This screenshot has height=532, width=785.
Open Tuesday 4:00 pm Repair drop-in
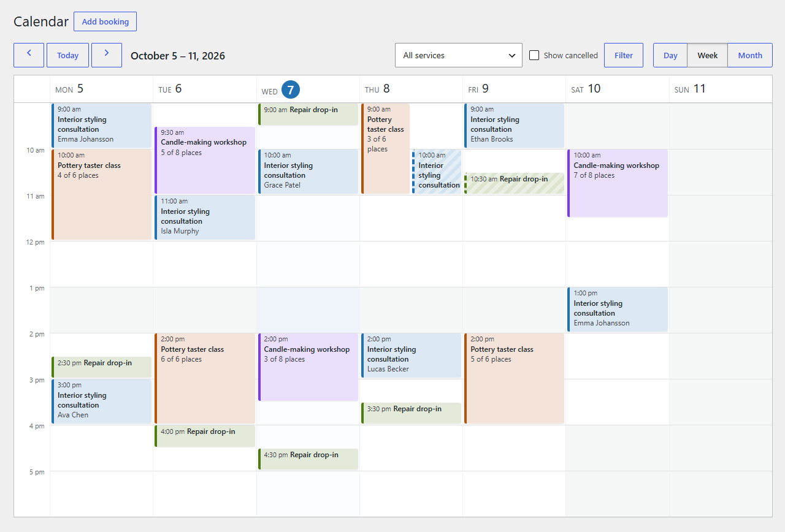click(x=205, y=436)
